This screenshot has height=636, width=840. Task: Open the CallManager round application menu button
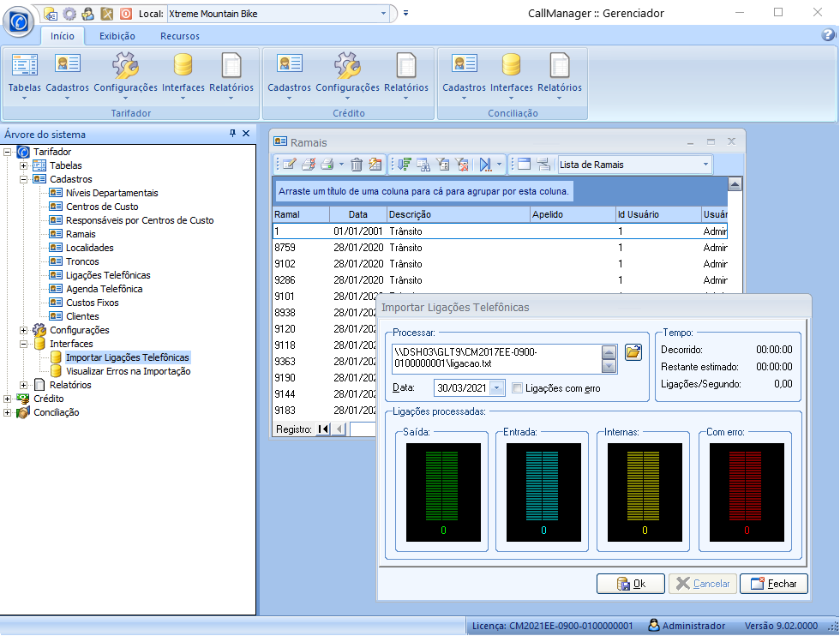click(x=19, y=22)
